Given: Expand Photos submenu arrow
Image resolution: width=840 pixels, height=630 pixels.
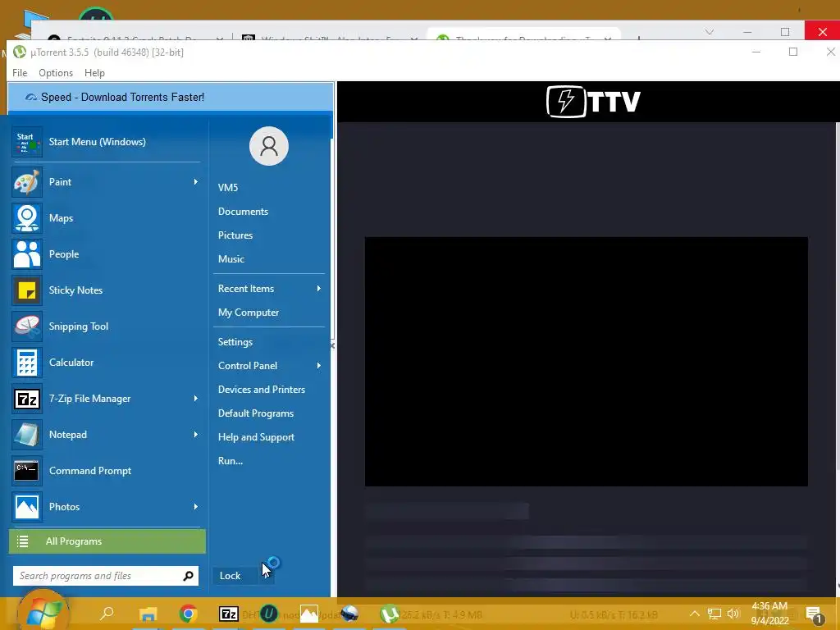Looking at the screenshot, I should point(195,507).
